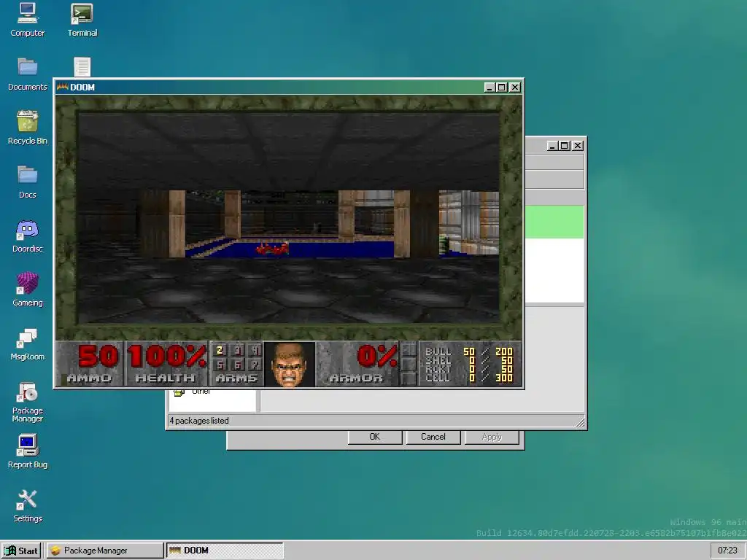Switch to Package Manager in taskbar

105,551
